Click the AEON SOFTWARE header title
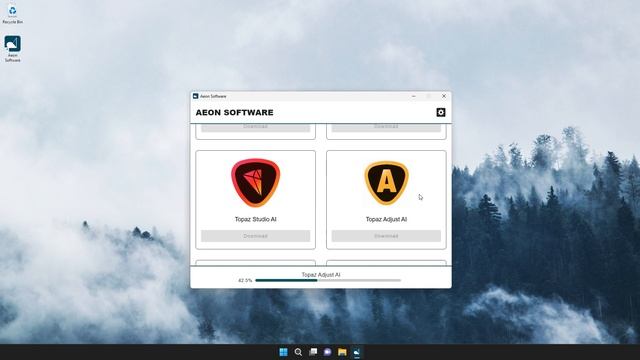Viewport: 640px width, 360px height. [x=235, y=112]
